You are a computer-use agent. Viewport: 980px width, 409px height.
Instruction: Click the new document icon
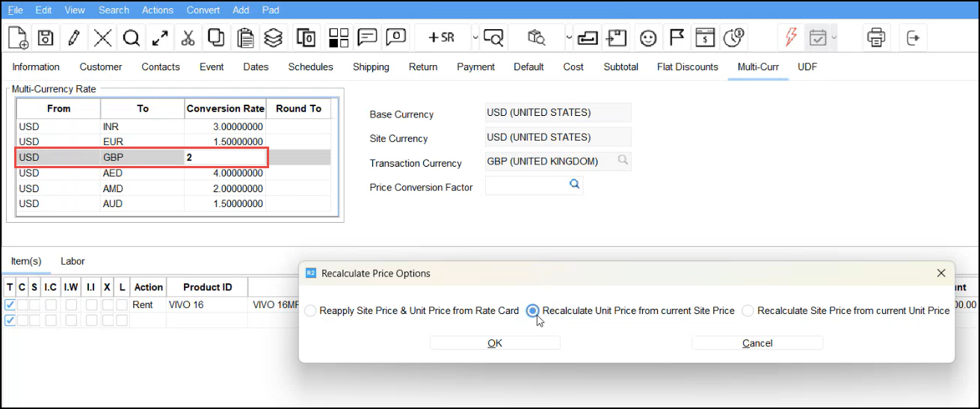pyautogui.click(x=18, y=37)
